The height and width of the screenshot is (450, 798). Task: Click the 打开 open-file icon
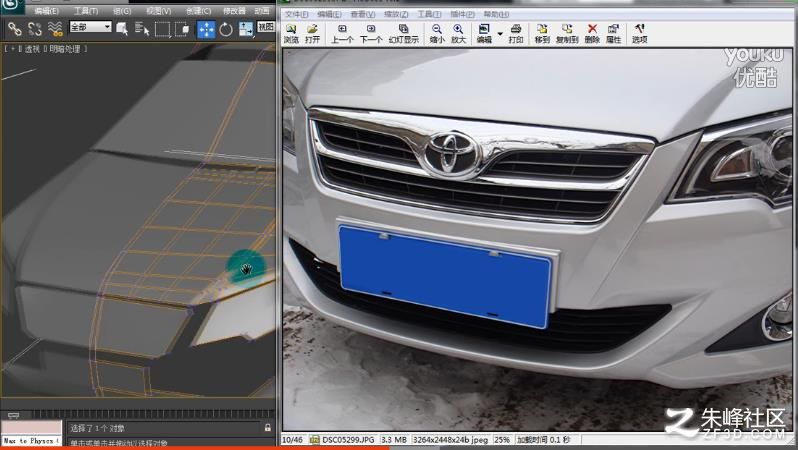tap(312, 34)
